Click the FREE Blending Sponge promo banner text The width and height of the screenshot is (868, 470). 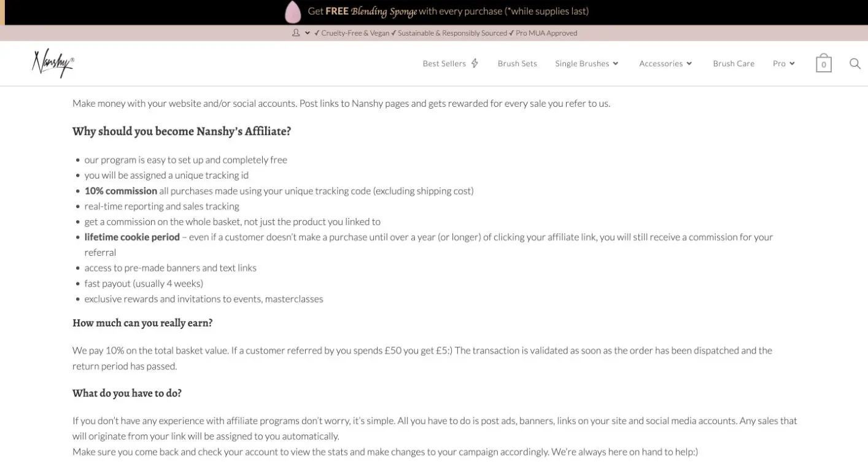(448, 11)
